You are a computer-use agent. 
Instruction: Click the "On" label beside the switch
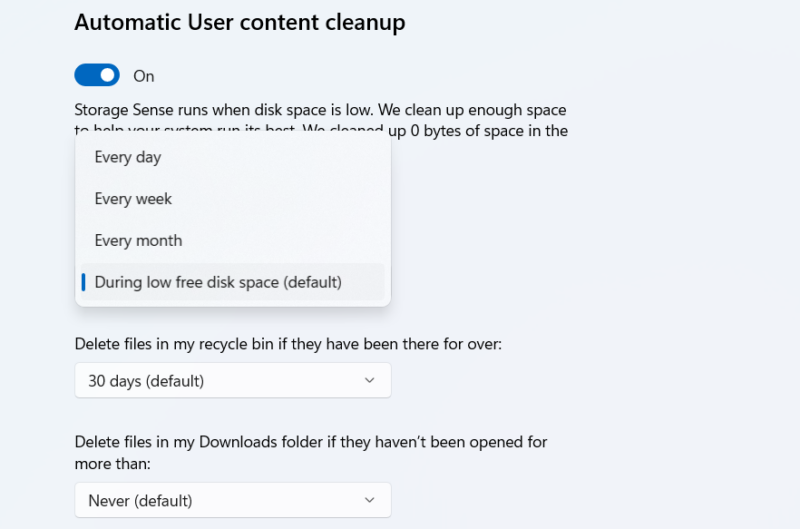pos(144,76)
